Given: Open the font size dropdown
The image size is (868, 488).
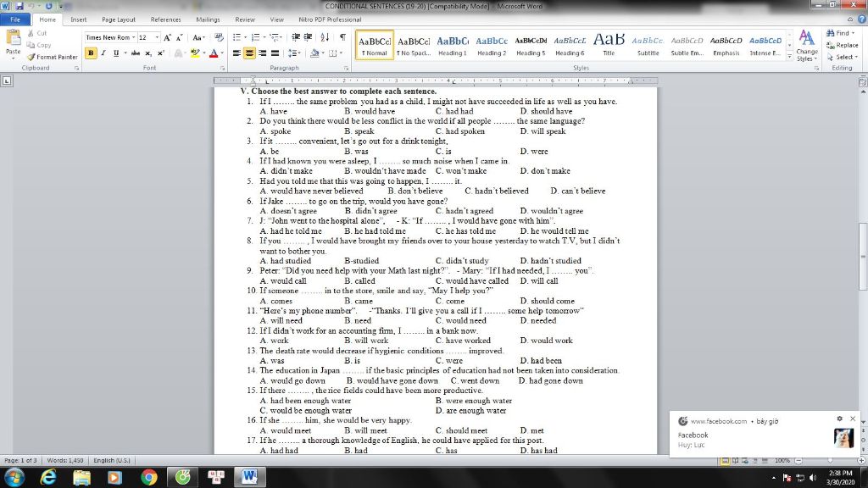Looking at the screenshot, I should pos(157,37).
